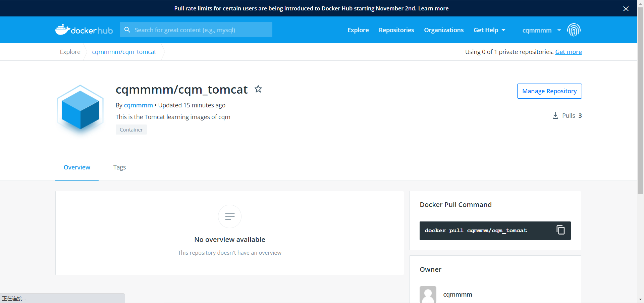This screenshot has height=303, width=644.
Task: Click the docker pull cqmmmm/cqm_tomcat command text
Action: pos(476,231)
